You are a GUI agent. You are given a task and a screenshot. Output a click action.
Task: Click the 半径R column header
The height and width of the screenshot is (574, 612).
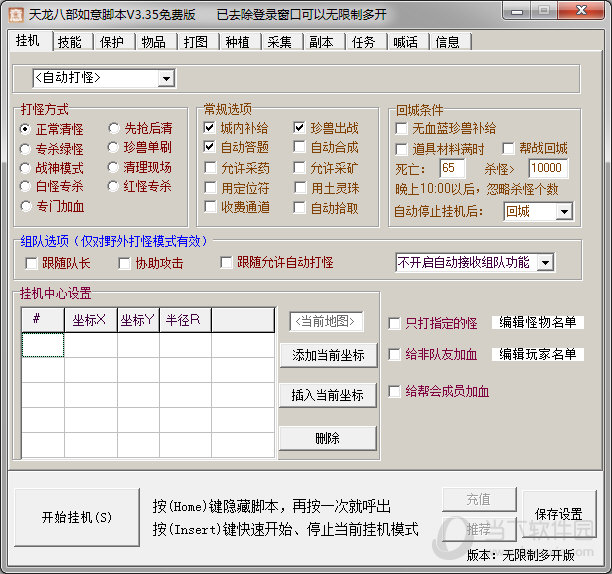(185, 320)
